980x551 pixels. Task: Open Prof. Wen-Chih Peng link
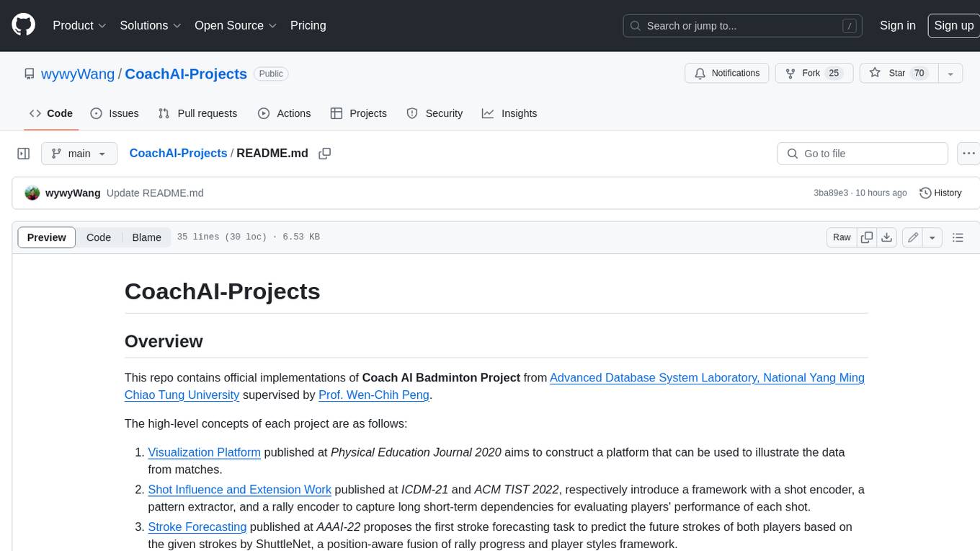[374, 395]
